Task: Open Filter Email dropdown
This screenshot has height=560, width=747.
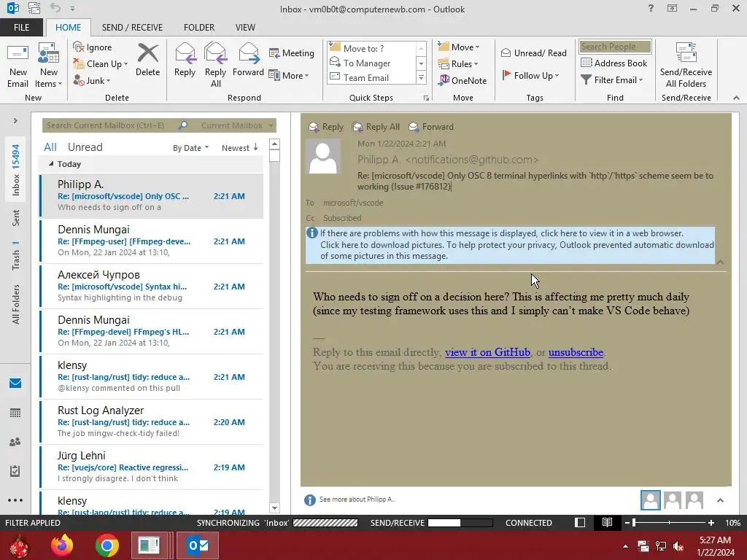Action: (612, 80)
